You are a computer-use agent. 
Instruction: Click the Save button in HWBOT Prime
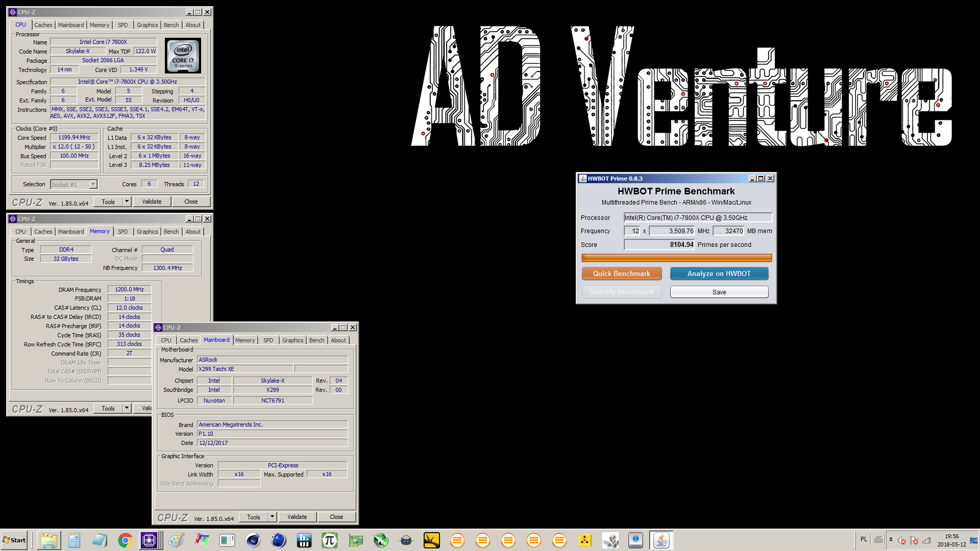[x=719, y=292]
